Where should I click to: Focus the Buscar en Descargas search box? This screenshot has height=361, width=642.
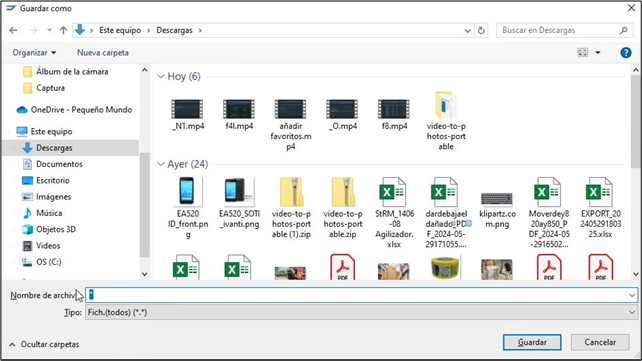[x=564, y=30]
